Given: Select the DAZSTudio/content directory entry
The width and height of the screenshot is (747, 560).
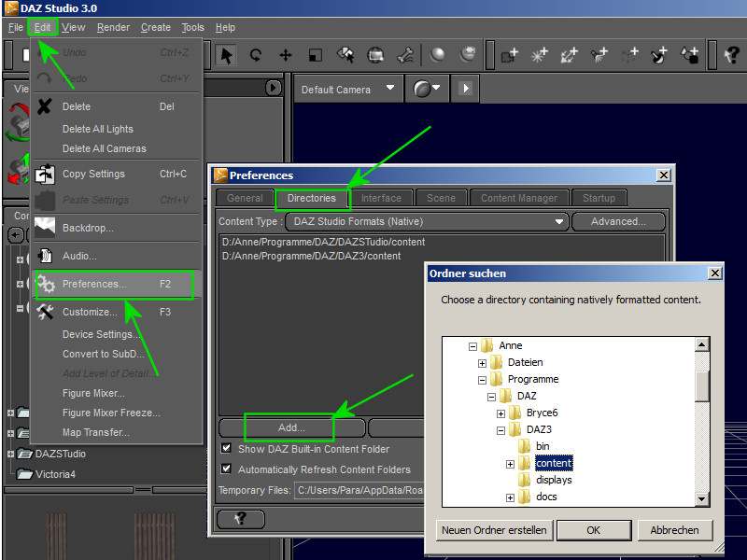Looking at the screenshot, I should tap(323, 242).
